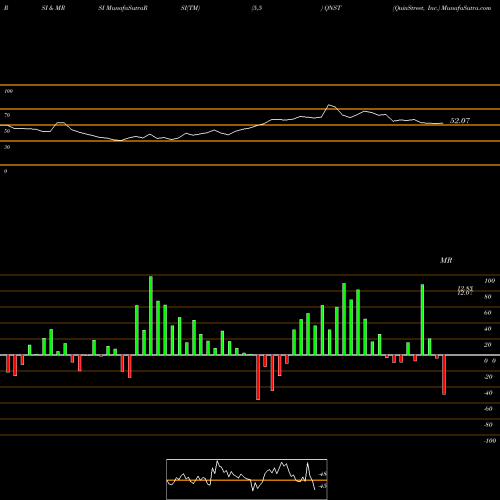500x500 pixels.
Task: Open the mini overview chart thumbnail
Action: 247,479
